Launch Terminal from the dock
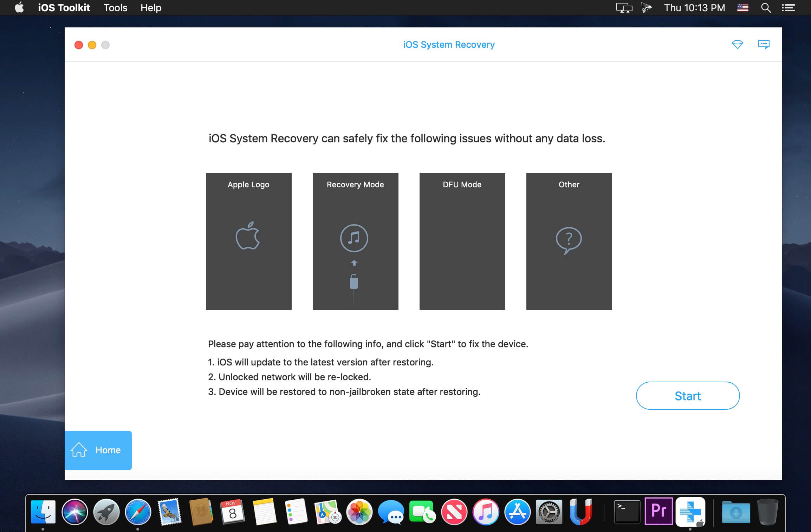 (627, 512)
